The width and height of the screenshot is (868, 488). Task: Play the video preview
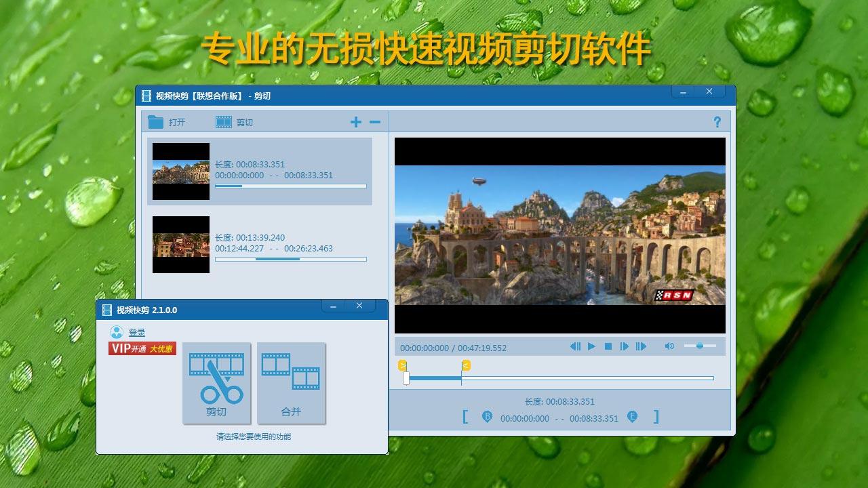click(591, 346)
